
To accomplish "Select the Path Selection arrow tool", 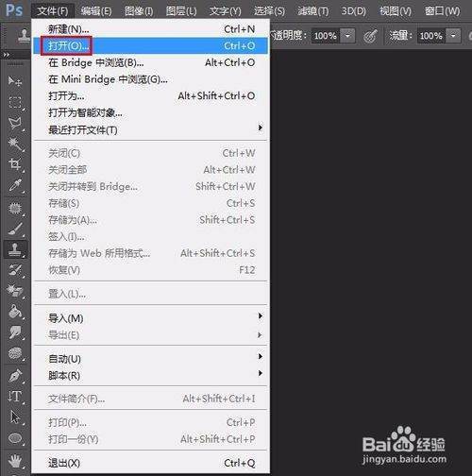I will (x=15, y=417).
